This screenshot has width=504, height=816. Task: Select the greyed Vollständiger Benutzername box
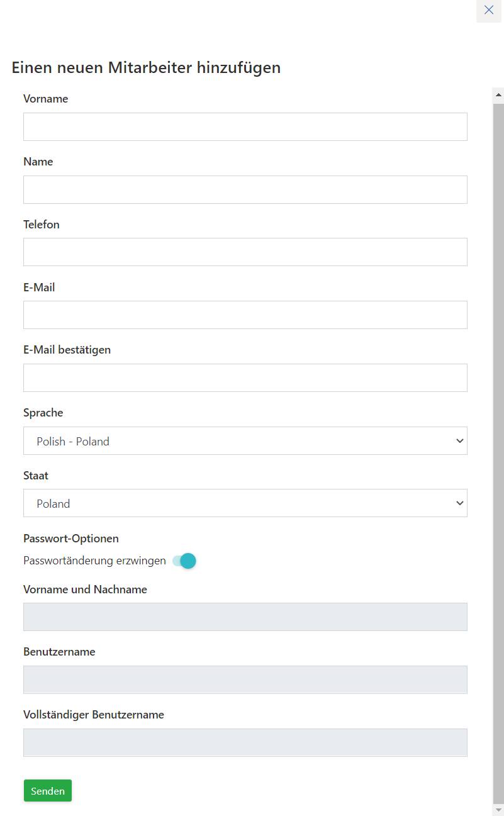245,742
